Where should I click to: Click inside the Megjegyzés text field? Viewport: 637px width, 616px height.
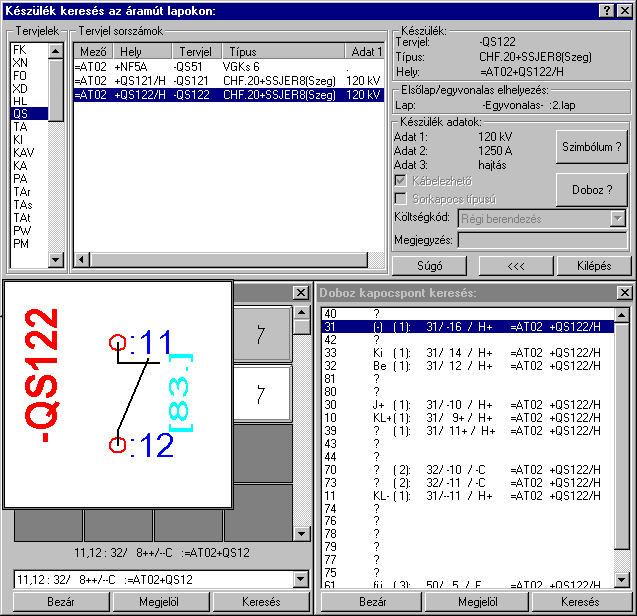point(543,240)
